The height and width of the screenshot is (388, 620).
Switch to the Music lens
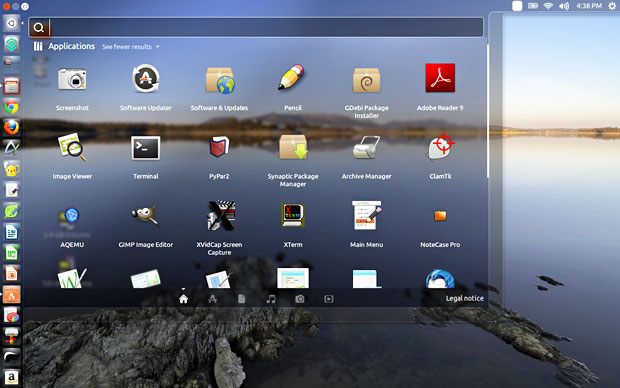click(x=270, y=299)
